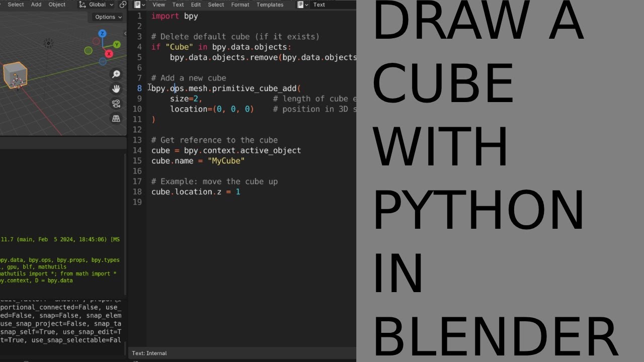Click the string "Cube" on line 4
The width and height of the screenshot is (644, 362).
point(179,47)
